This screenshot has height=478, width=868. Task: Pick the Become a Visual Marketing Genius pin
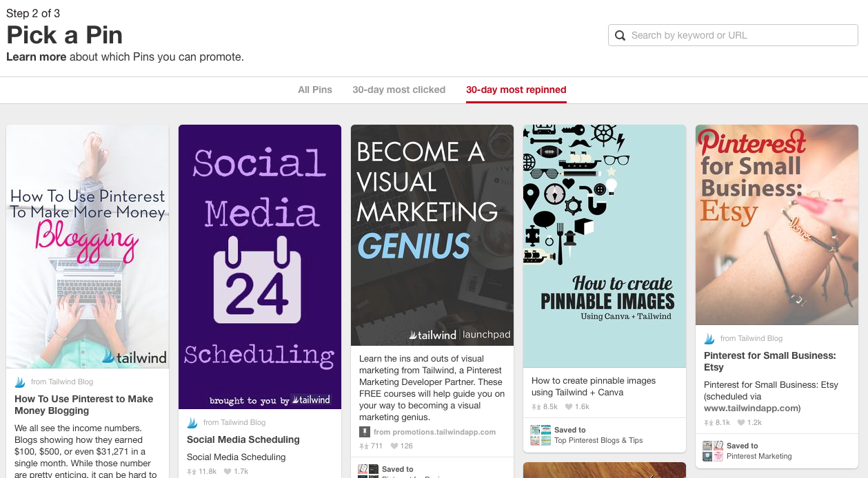432,235
